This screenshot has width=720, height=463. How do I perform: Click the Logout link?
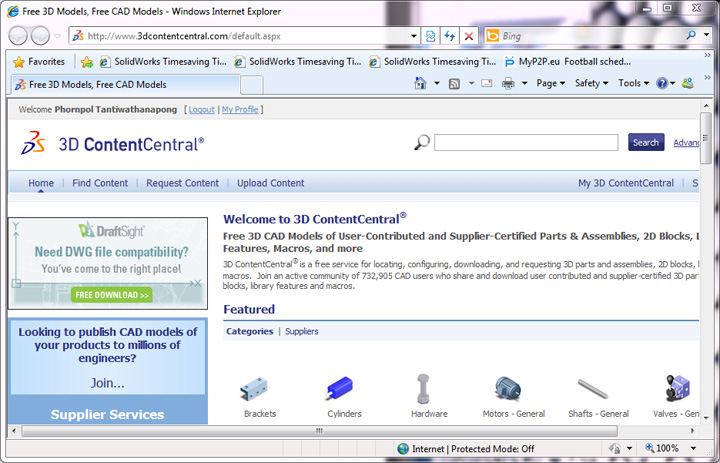pos(202,109)
